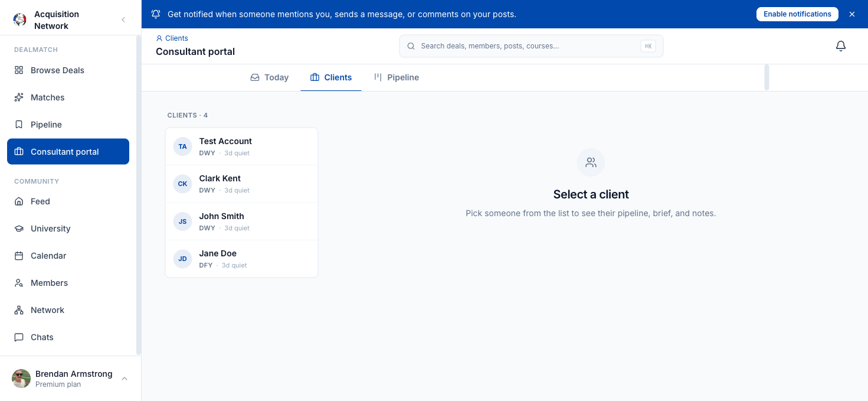The width and height of the screenshot is (868, 401).
Task: Click the University graduation cap icon
Action: pyautogui.click(x=19, y=229)
